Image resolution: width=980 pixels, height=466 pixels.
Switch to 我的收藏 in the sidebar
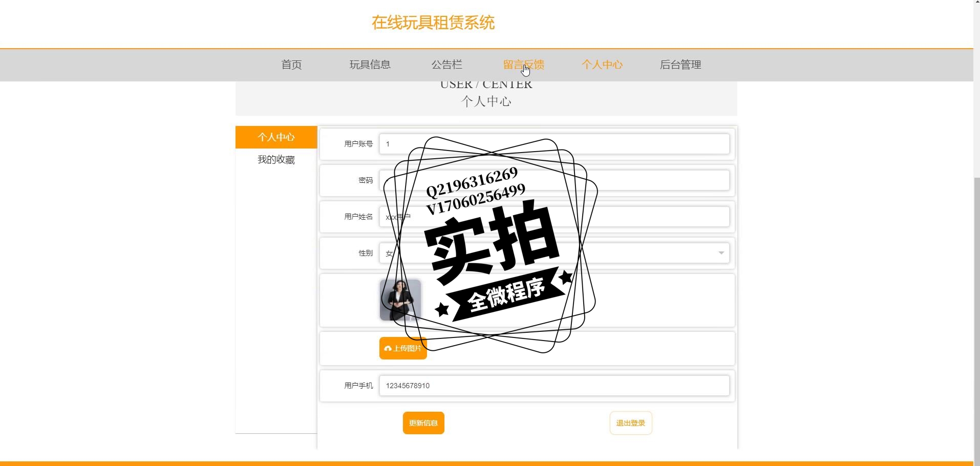276,160
